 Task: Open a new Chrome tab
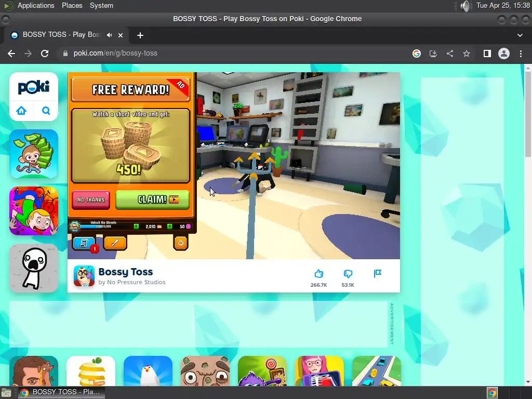(x=140, y=35)
